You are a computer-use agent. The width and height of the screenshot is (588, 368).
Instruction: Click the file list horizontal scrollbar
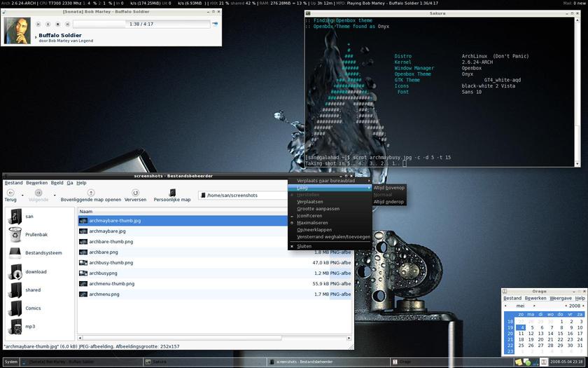pyautogui.click(x=214, y=338)
